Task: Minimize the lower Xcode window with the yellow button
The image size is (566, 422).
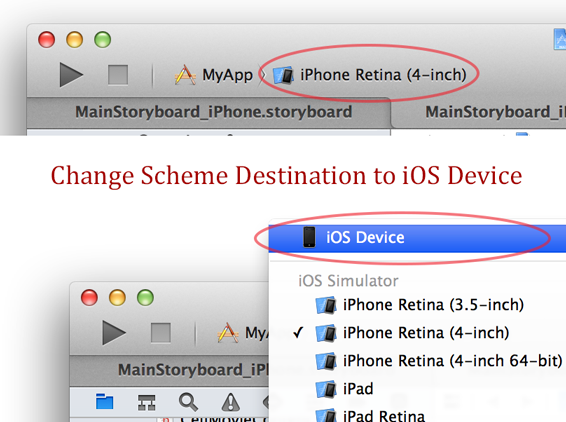Action: pyautogui.click(x=117, y=297)
